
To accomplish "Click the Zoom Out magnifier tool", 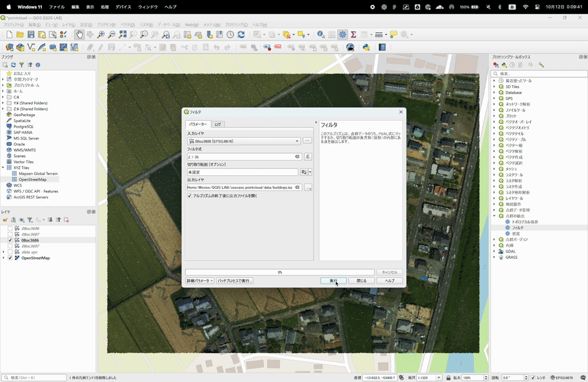I will [112, 35].
